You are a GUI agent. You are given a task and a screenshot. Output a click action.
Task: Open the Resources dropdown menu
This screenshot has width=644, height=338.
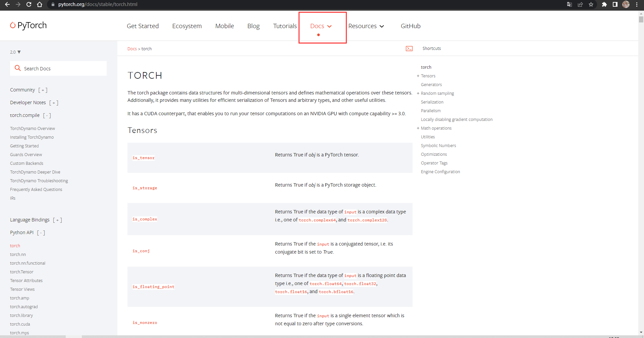click(x=366, y=26)
